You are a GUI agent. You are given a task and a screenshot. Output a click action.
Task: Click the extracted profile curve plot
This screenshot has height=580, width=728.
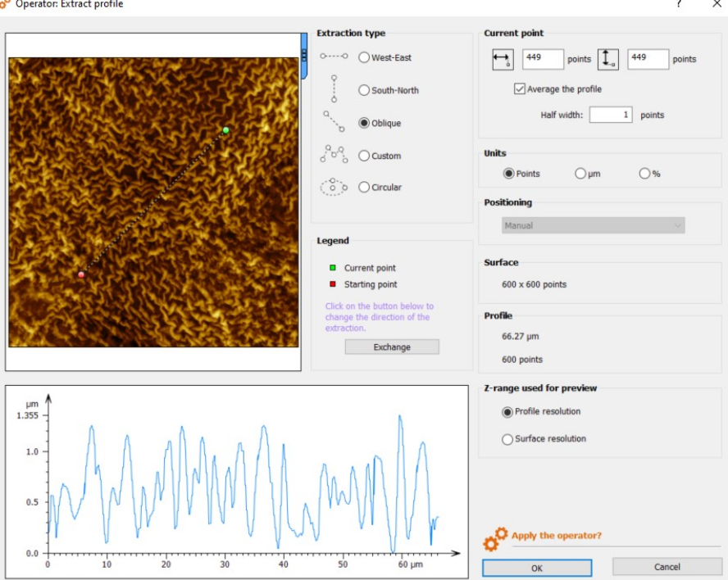(x=237, y=481)
